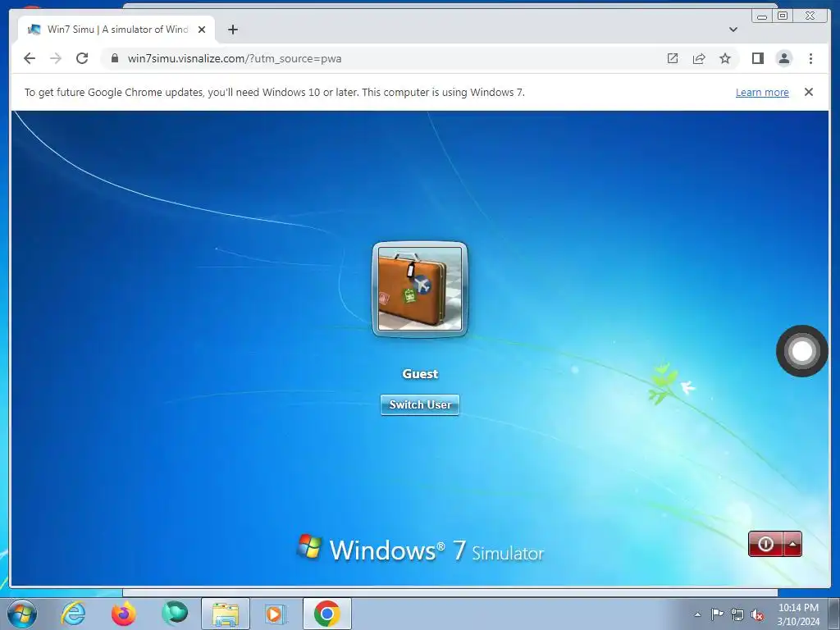The width and height of the screenshot is (840, 630).
Task: Open the Learn more link
Action: pos(762,92)
